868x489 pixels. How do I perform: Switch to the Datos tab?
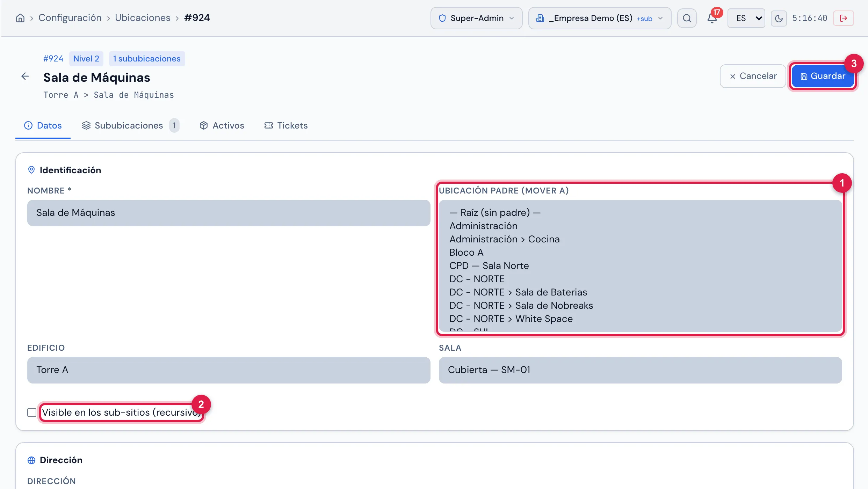[43, 125]
